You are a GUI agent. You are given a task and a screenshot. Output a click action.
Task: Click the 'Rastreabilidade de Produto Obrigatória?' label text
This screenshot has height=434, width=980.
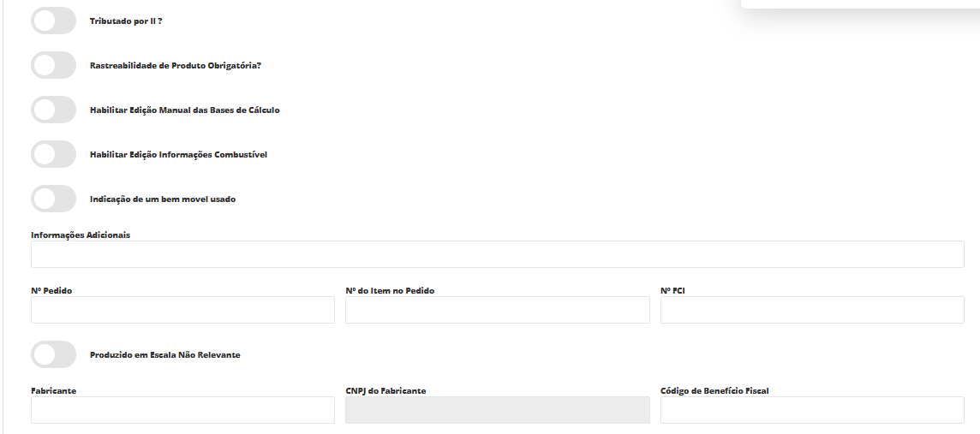175,65
